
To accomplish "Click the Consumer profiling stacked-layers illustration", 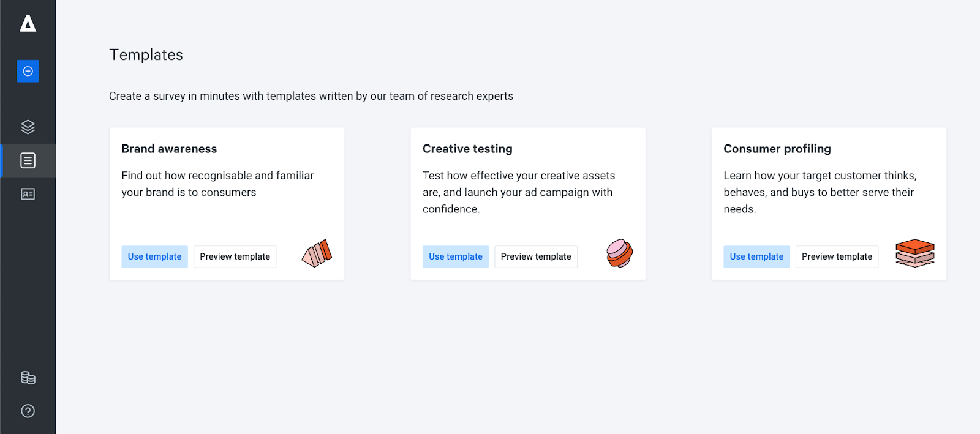I will pos(914,253).
